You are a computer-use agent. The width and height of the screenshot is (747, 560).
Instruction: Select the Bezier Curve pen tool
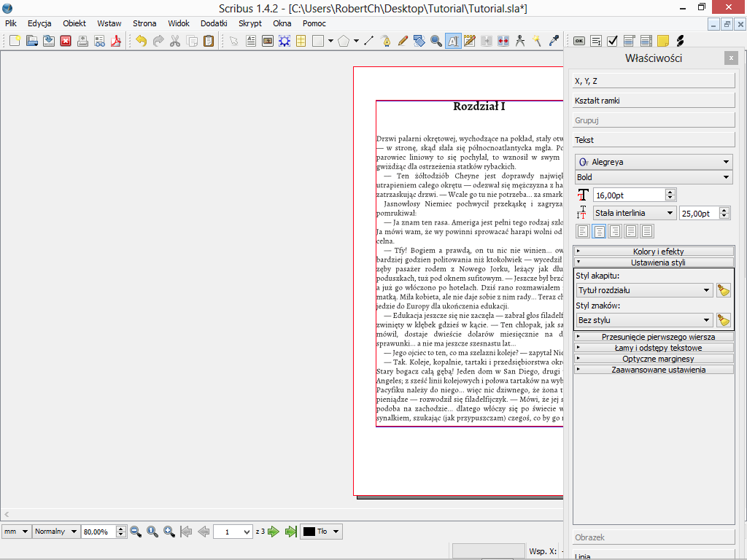point(387,41)
